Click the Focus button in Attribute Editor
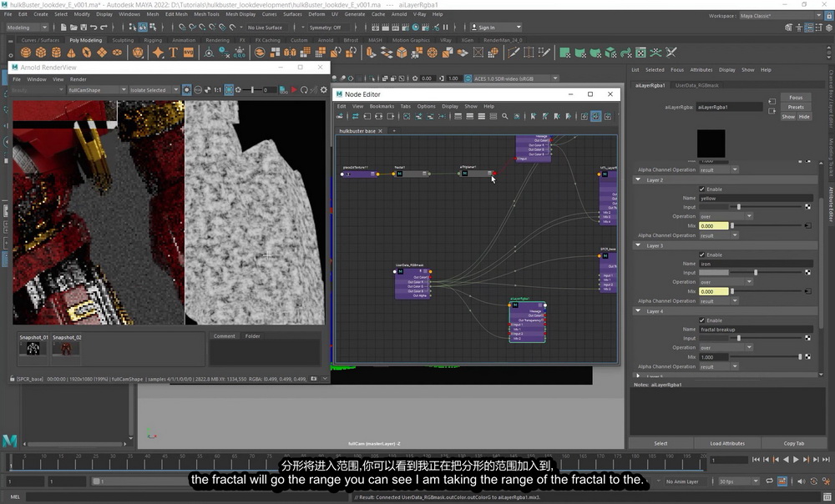 (x=796, y=98)
